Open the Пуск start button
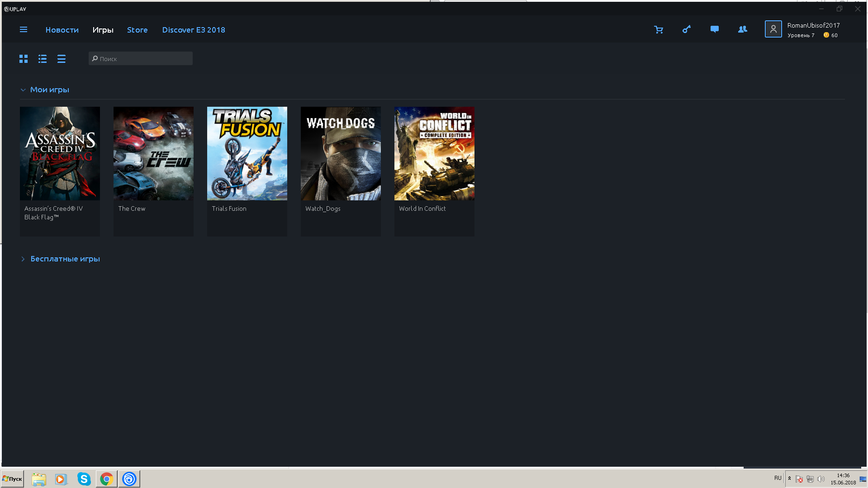The image size is (868, 488). click(x=12, y=479)
